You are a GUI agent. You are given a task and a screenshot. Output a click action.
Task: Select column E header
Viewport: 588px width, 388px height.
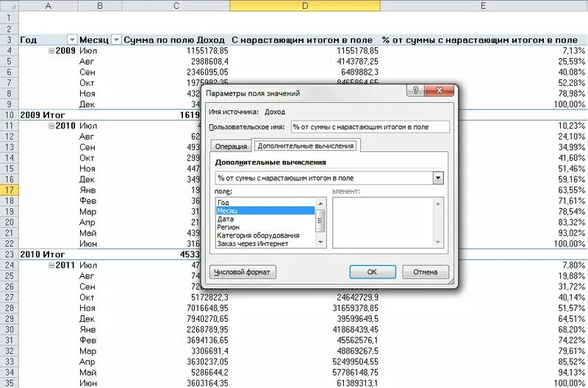coord(483,6)
